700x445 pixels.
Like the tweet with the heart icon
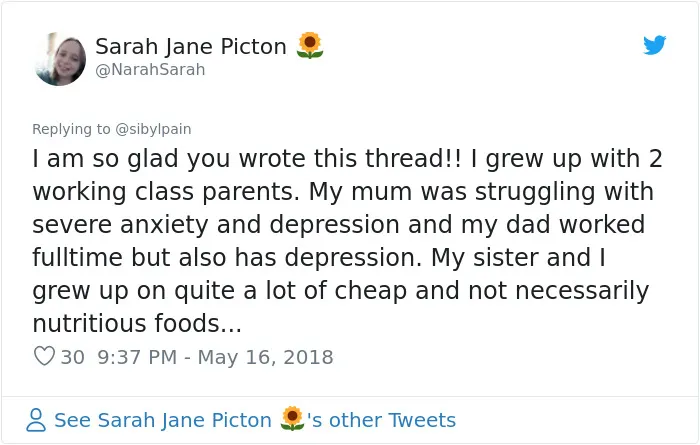tap(44, 356)
